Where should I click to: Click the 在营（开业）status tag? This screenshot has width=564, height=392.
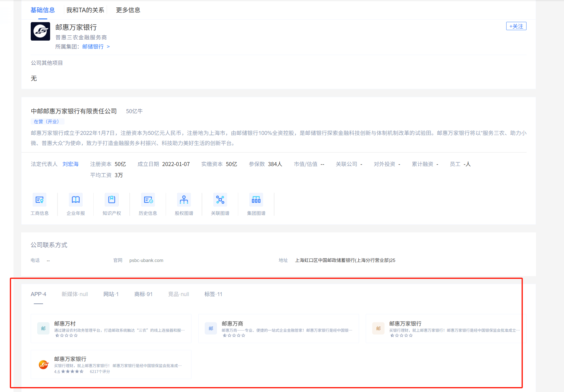point(47,121)
